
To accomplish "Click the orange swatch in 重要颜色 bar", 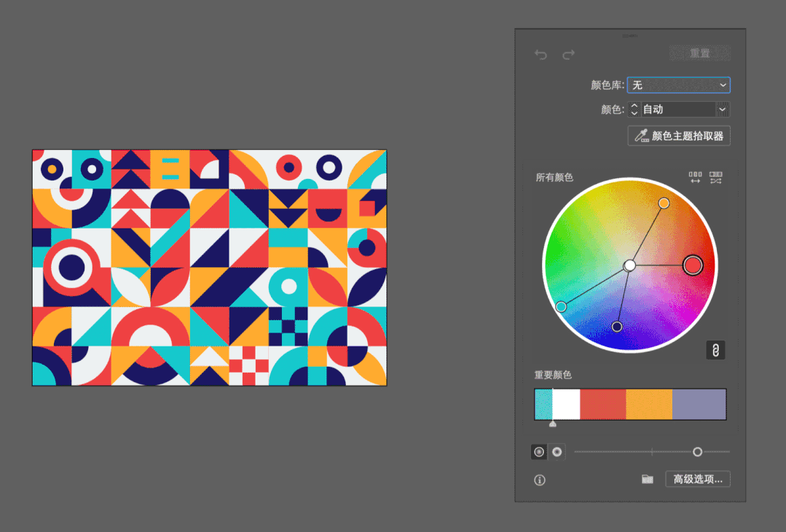I will pos(649,404).
